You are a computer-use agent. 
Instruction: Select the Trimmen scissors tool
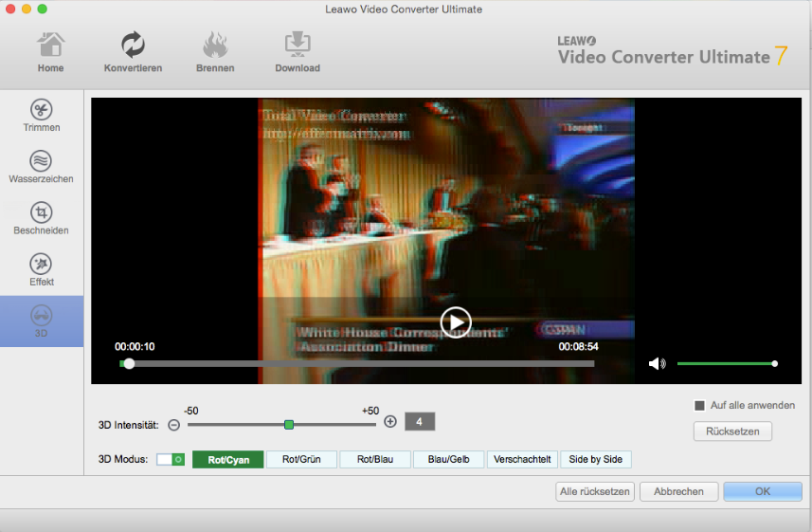point(42,116)
